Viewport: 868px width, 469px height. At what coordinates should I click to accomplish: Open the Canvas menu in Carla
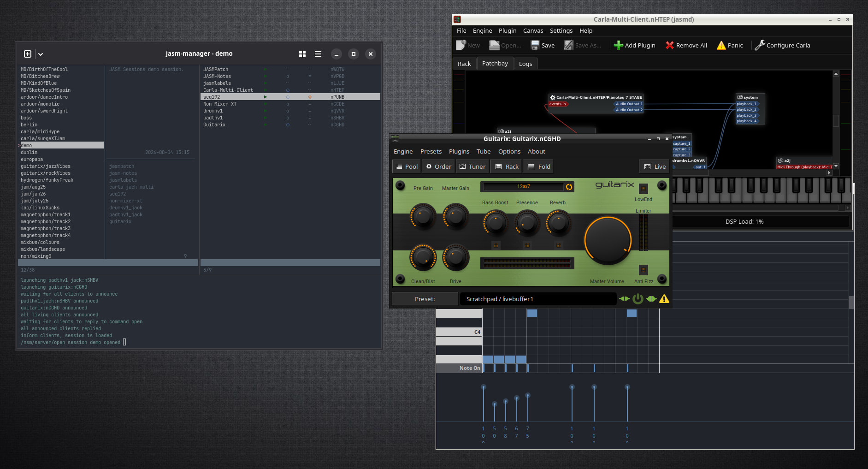533,30
